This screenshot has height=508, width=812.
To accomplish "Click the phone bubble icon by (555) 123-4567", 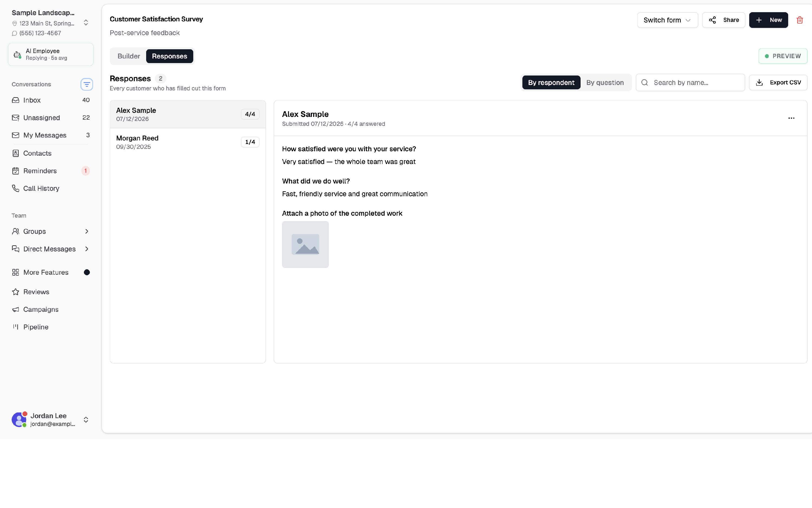I will click(14, 33).
